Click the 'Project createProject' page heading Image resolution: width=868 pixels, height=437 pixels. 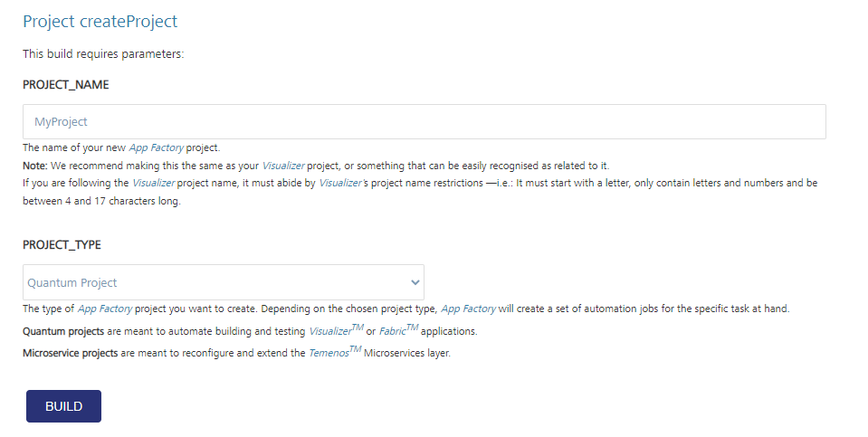click(100, 22)
